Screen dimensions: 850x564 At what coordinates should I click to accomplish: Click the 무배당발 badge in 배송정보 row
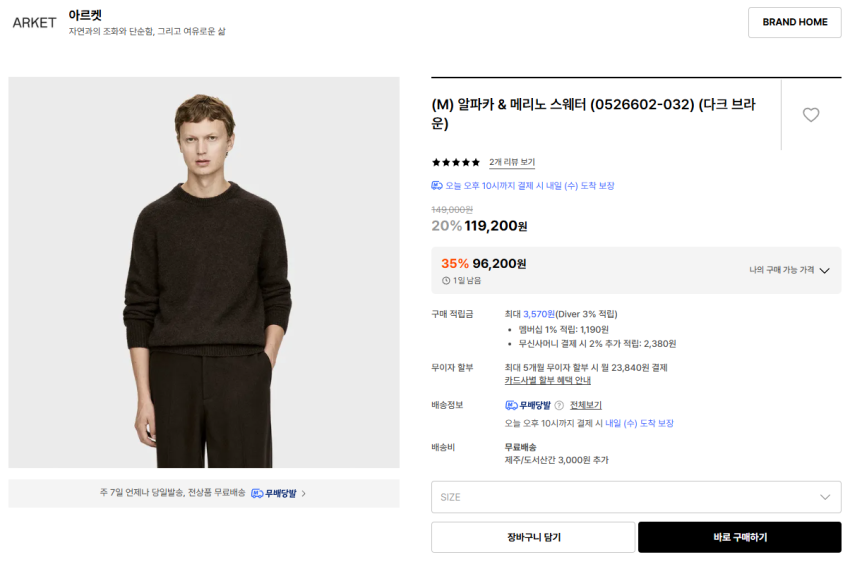(x=528, y=405)
